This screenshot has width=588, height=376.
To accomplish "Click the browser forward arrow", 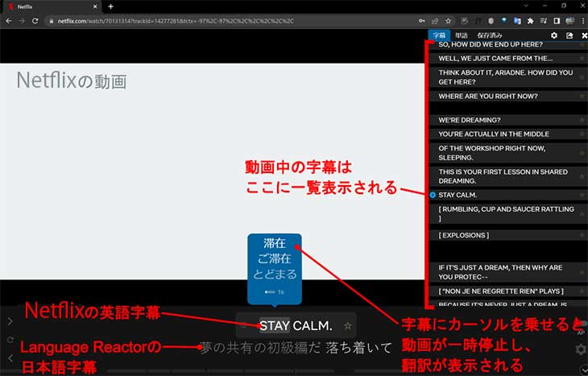I will point(22,21).
